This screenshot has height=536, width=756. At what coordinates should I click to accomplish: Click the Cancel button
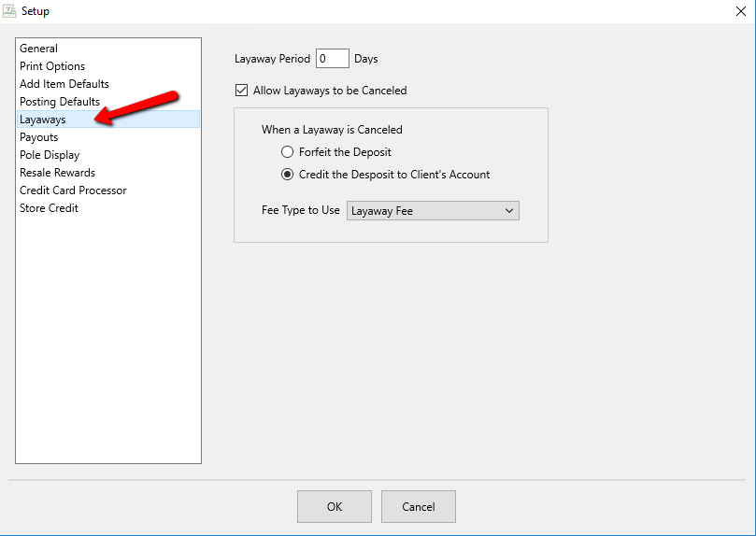[419, 507]
